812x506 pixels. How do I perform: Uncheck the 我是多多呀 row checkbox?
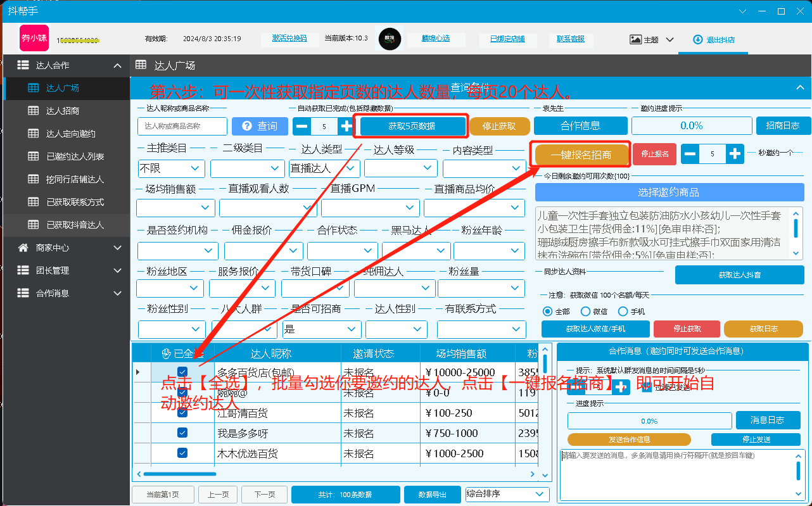point(182,433)
